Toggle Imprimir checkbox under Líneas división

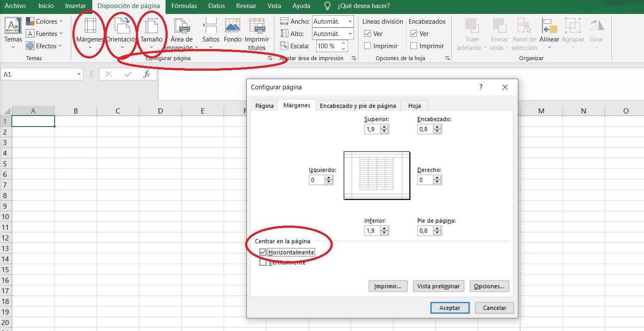click(368, 46)
